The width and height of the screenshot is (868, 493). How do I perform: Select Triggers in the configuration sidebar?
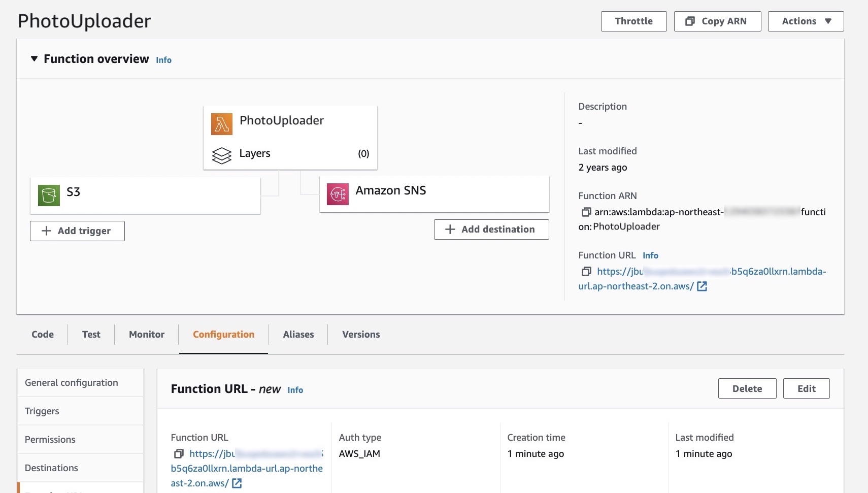pos(42,411)
